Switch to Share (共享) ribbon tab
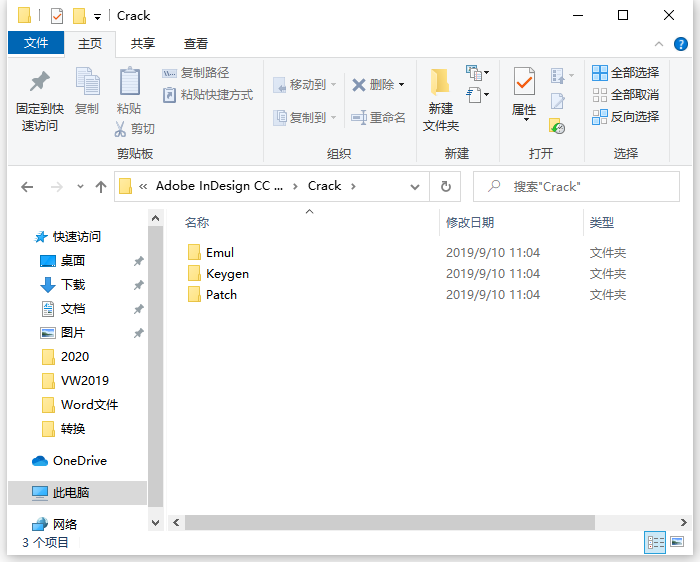This screenshot has height=562, width=700. 142,44
